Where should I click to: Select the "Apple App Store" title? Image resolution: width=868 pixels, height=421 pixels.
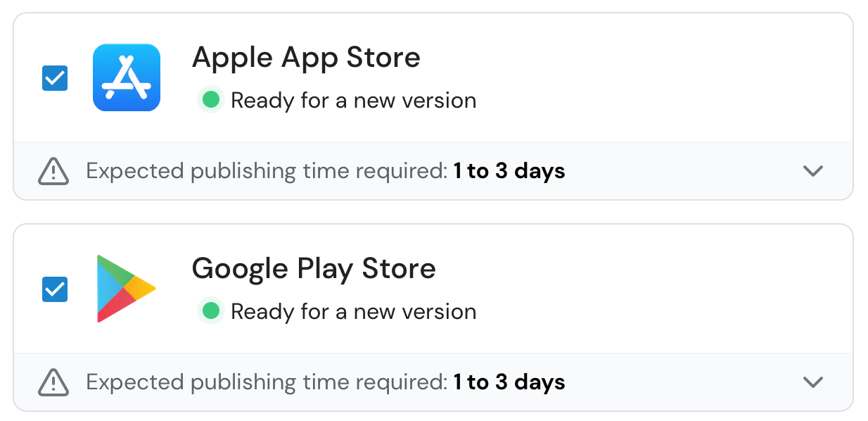point(306,58)
